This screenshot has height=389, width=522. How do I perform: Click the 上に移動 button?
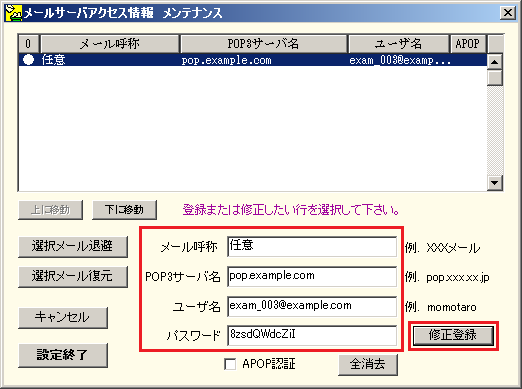[50, 210]
